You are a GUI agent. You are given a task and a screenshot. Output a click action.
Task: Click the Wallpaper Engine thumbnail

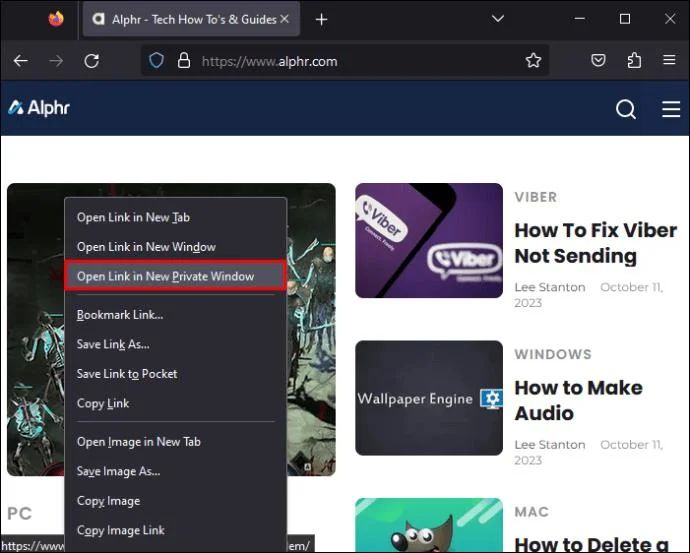click(429, 398)
